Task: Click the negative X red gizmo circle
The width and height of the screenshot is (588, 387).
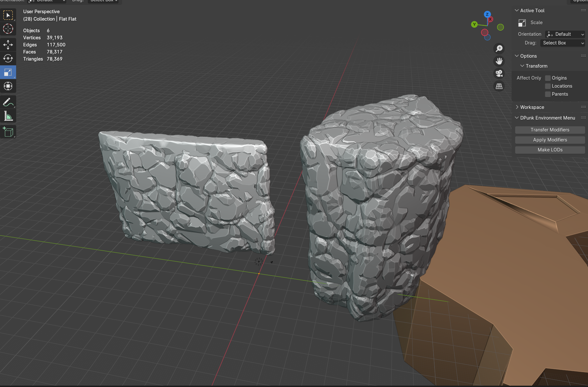Action: tap(485, 33)
